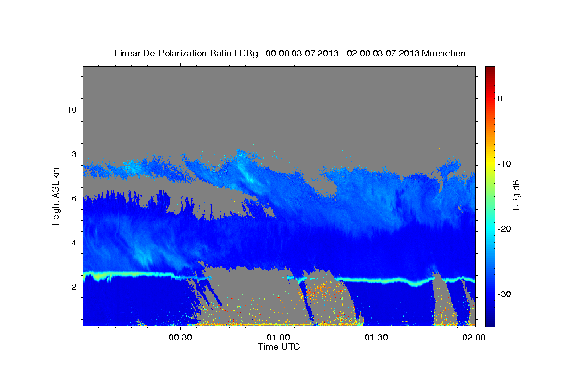
Task: Click the height tick label 4
Action: 73,243
